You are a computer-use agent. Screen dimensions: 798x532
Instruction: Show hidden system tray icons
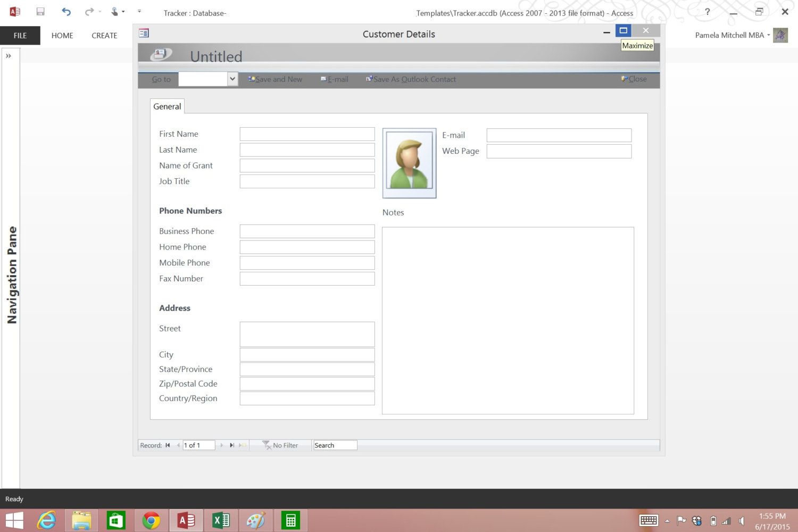[667, 521]
